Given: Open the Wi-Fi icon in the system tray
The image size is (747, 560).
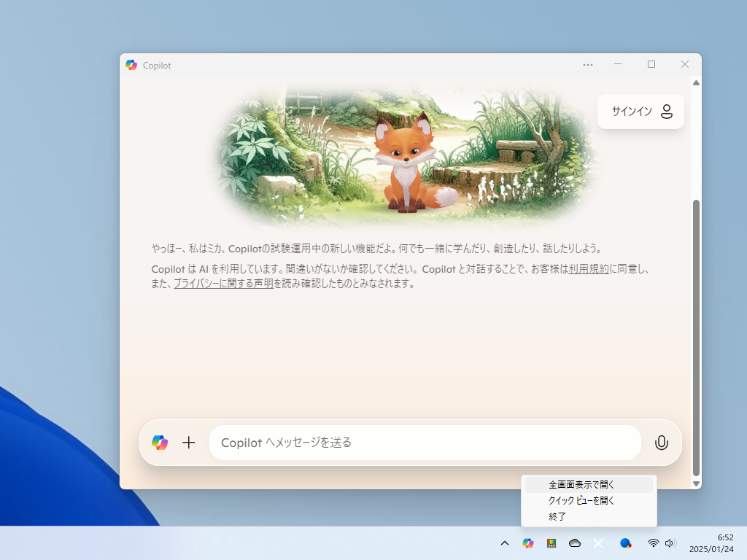Looking at the screenshot, I should click(x=651, y=543).
